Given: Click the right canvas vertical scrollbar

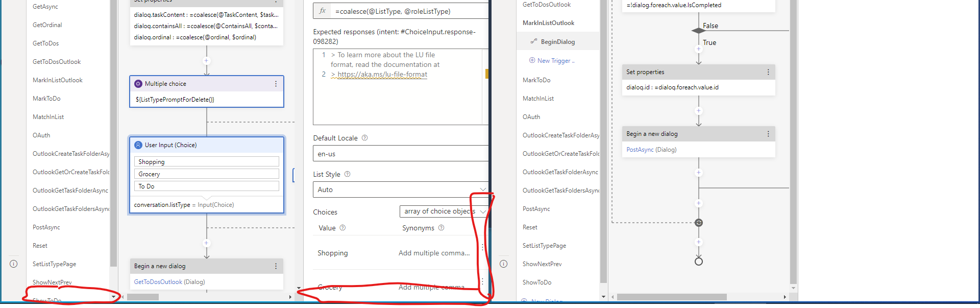Looking at the screenshot, I should [x=793, y=141].
